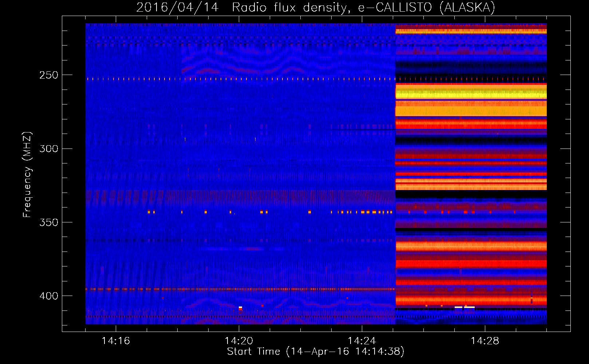Image resolution: width=589 pixels, height=364 pixels.
Task: Click the white spot near 14:20 at 408 MHz
Action: 240,308
